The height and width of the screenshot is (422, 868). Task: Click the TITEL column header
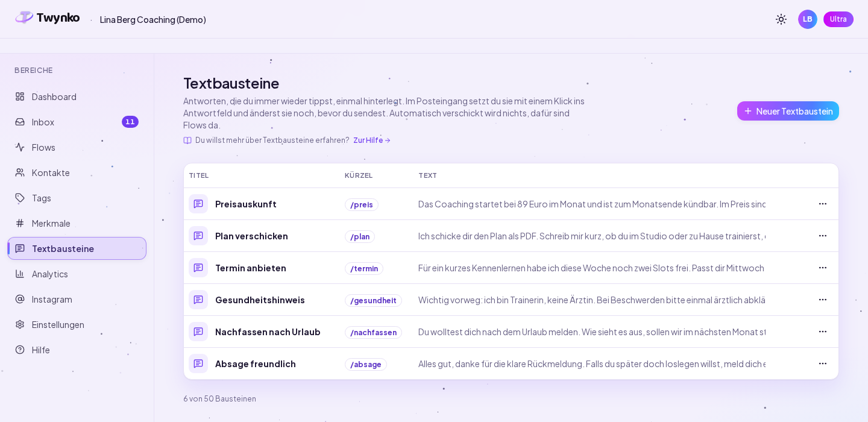coord(199,175)
